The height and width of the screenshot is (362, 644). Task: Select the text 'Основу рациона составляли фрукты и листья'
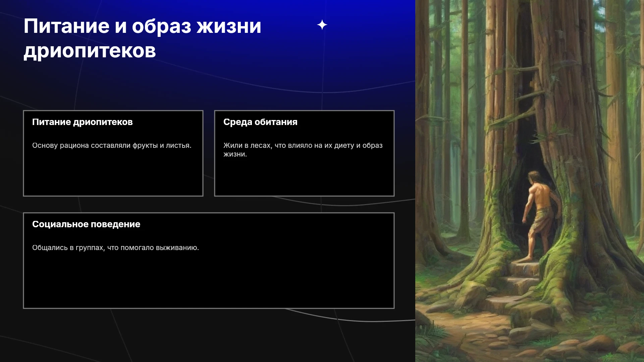pos(111,145)
